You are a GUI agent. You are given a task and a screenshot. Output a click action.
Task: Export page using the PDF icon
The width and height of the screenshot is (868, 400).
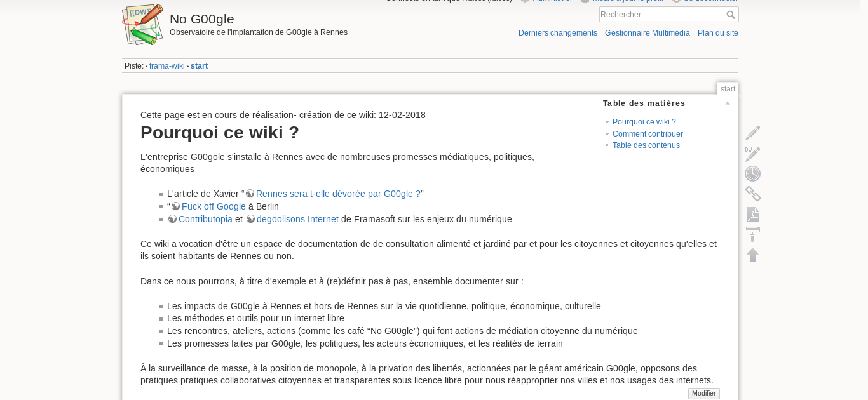pyautogui.click(x=752, y=215)
